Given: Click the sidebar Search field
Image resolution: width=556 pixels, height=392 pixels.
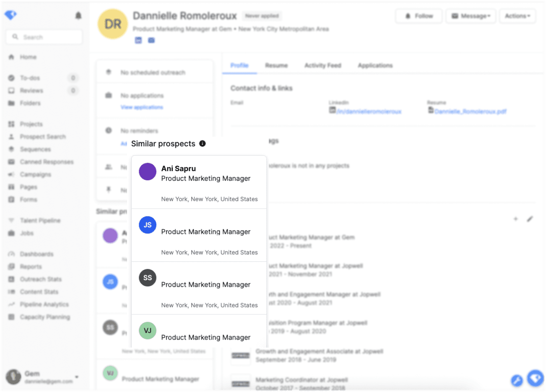Looking at the screenshot, I should pyautogui.click(x=44, y=37).
